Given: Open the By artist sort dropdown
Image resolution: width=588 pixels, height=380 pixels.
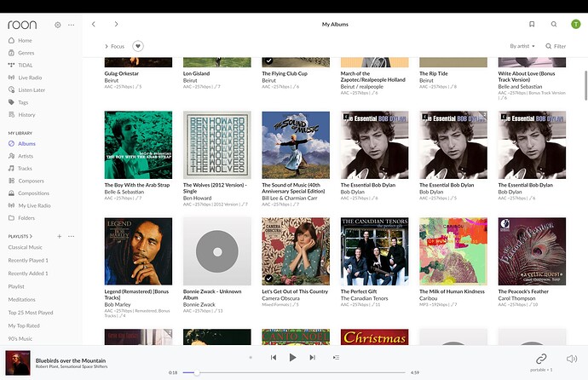Looking at the screenshot, I should (x=522, y=46).
